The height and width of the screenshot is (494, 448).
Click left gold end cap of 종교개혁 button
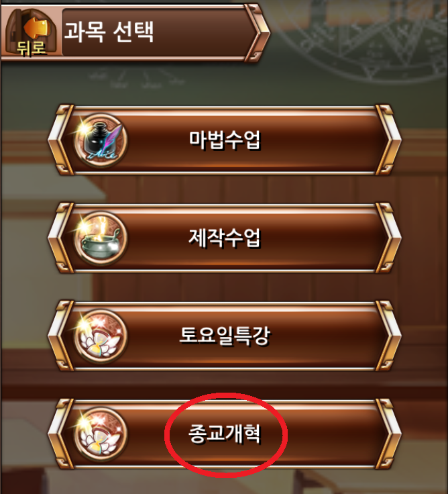60,434
